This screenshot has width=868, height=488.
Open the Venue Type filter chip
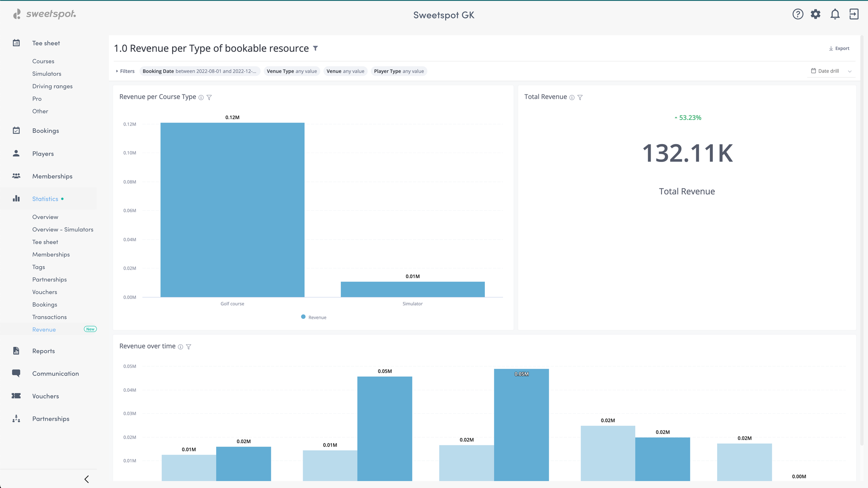(x=292, y=71)
